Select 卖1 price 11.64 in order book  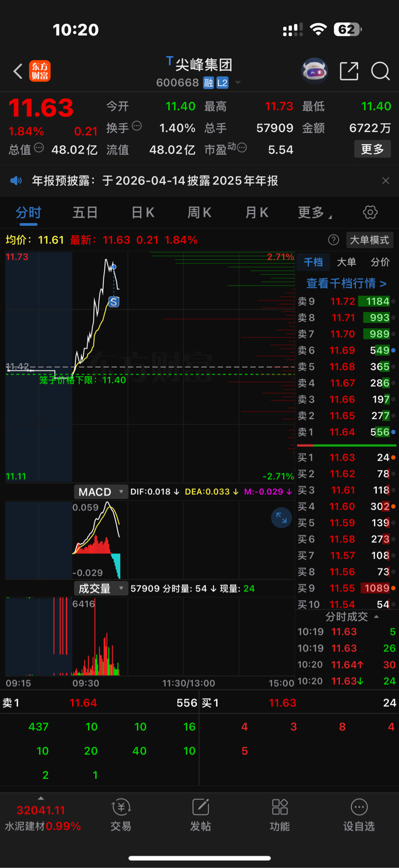click(347, 432)
